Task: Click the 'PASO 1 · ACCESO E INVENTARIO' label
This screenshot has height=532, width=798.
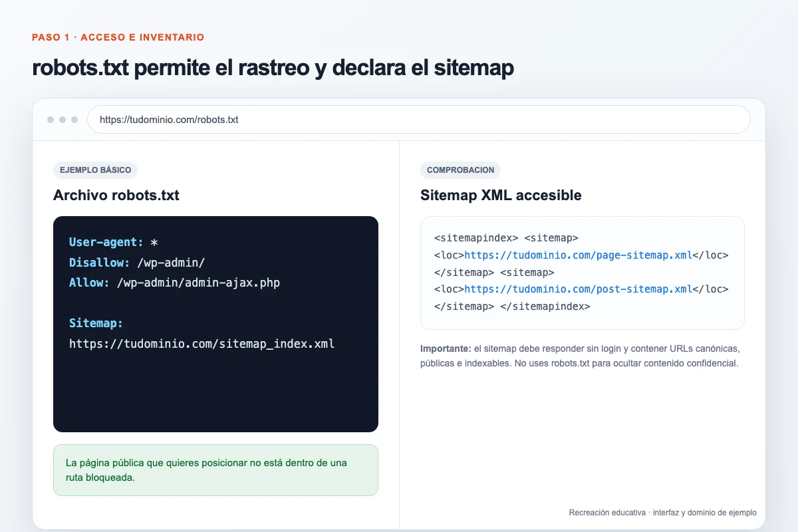Action: (x=118, y=37)
